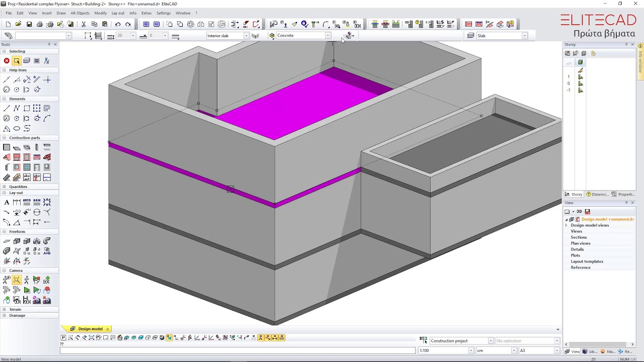
Task: Select the stairs tool in Construction parts
Action: click(7, 177)
